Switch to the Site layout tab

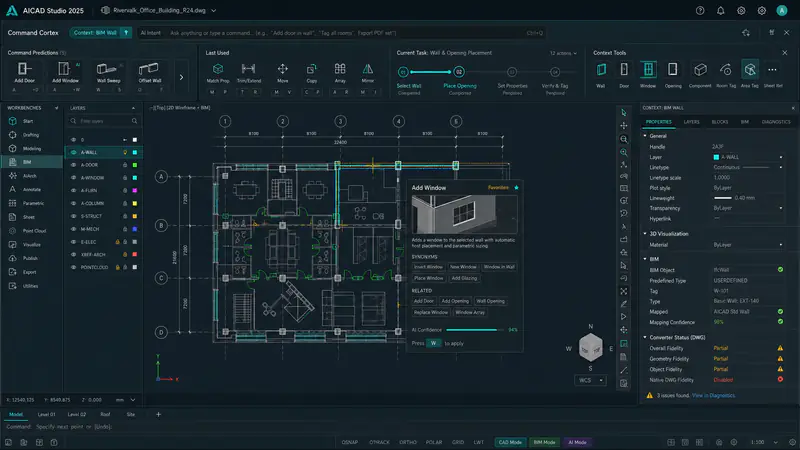(131, 414)
